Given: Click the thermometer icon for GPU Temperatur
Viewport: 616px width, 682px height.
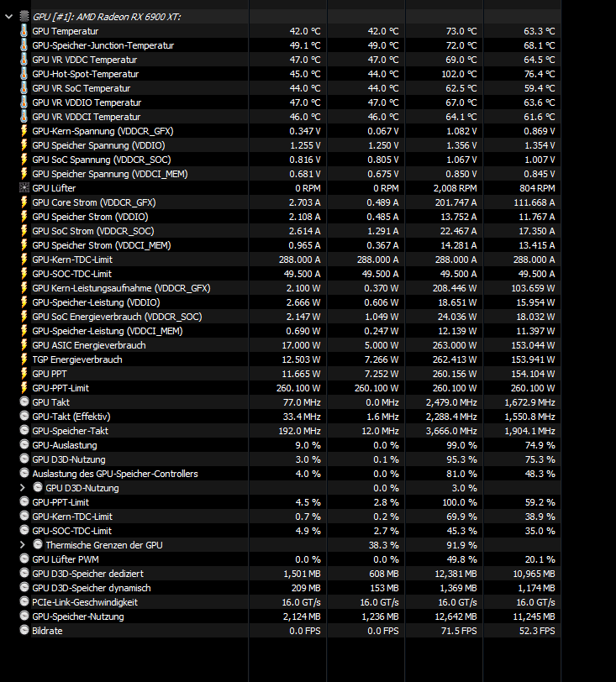Looking at the screenshot, I should (24, 31).
